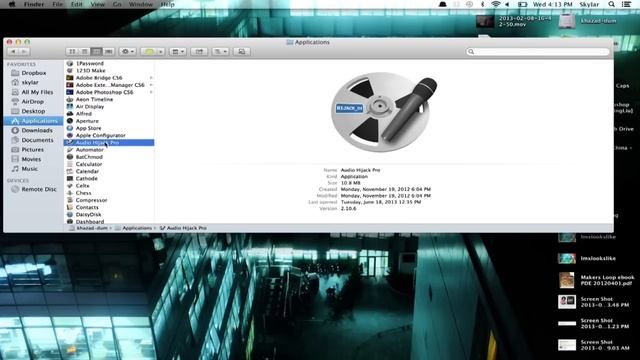
Task: Select 123D Make in the list
Action: [109, 71]
